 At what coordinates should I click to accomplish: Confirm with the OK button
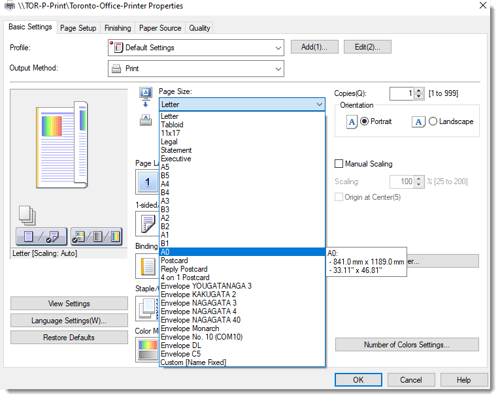coord(358,380)
